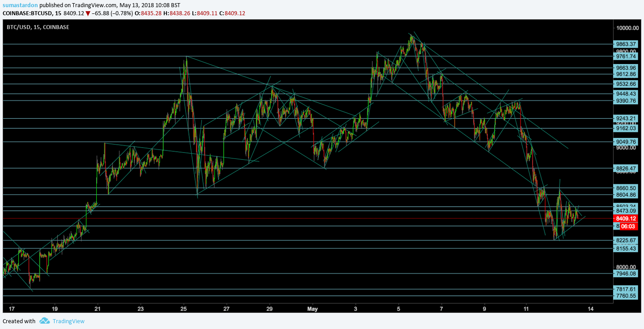The height and width of the screenshot is (329, 644).
Task: Select the 8155.43 price level label
Action: [626, 248]
